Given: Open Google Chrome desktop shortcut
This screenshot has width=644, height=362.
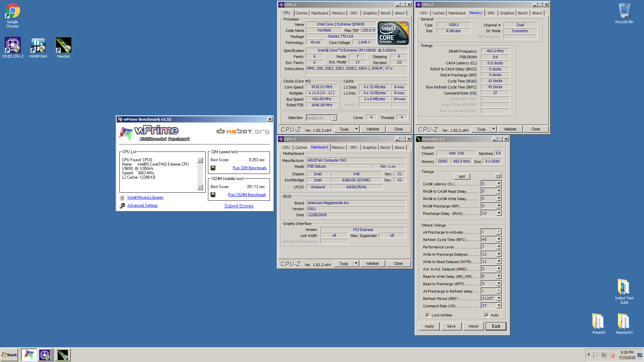Looking at the screenshot, I should click(x=12, y=15).
